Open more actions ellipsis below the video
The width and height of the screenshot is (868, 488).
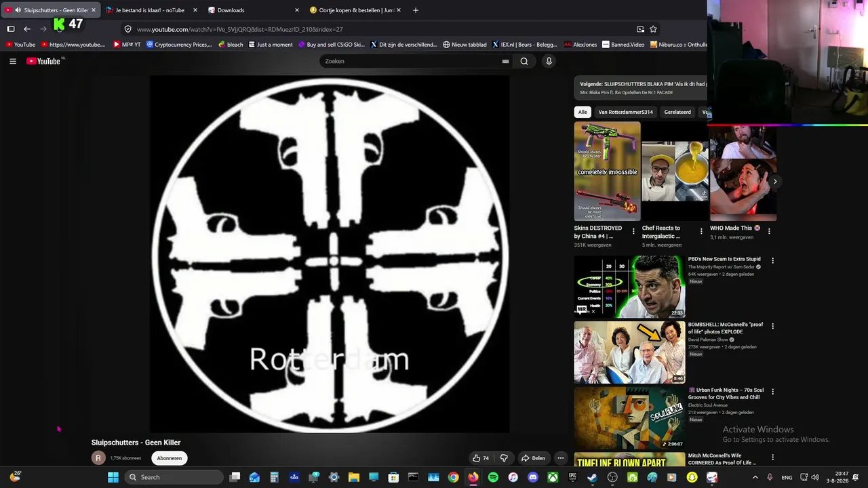click(560, 458)
